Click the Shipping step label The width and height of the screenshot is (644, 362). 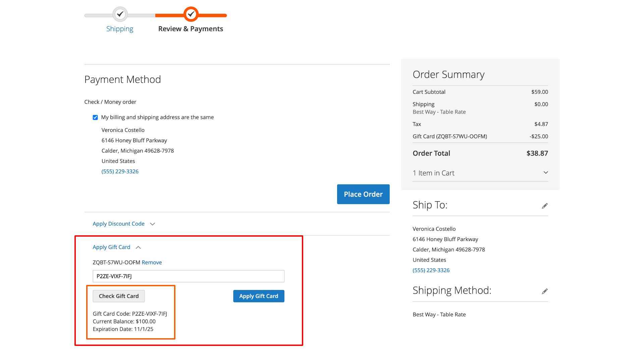click(x=120, y=28)
